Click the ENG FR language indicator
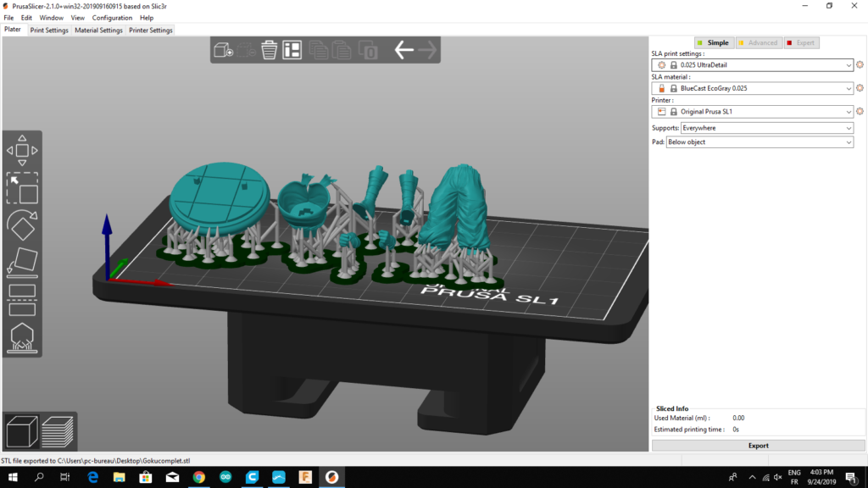This screenshot has height=488, width=868. pyautogui.click(x=794, y=477)
